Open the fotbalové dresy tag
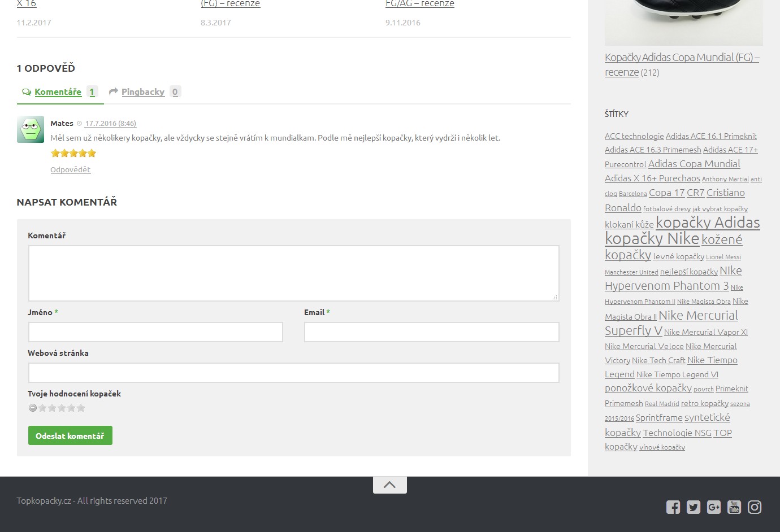The width and height of the screenshot is (780, 532). pos(667,209)
